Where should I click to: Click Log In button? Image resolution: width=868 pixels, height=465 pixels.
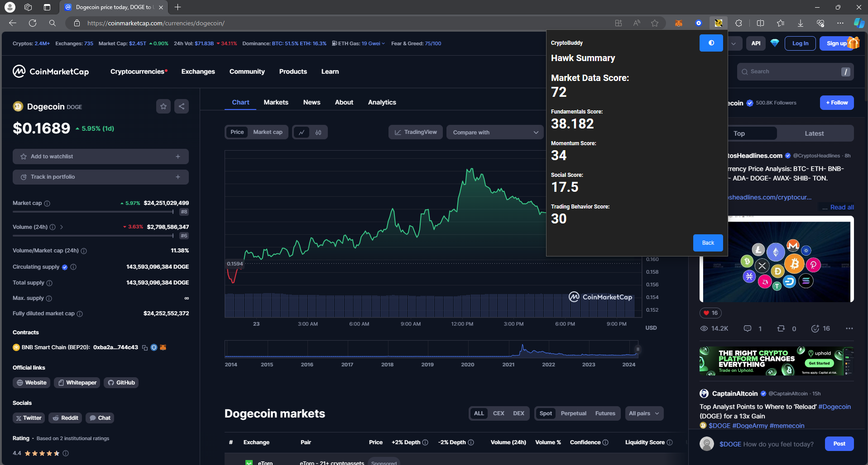pos(800,43)
